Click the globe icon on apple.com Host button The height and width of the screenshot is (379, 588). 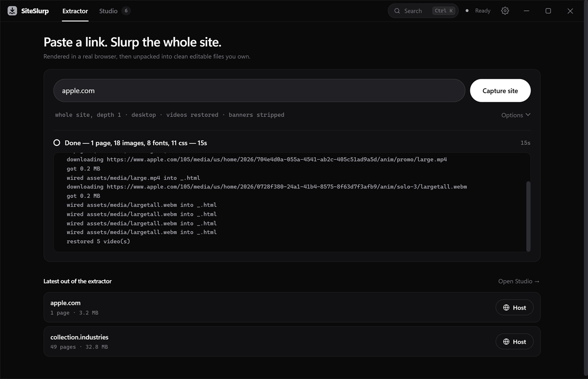(x=506, y=307)
